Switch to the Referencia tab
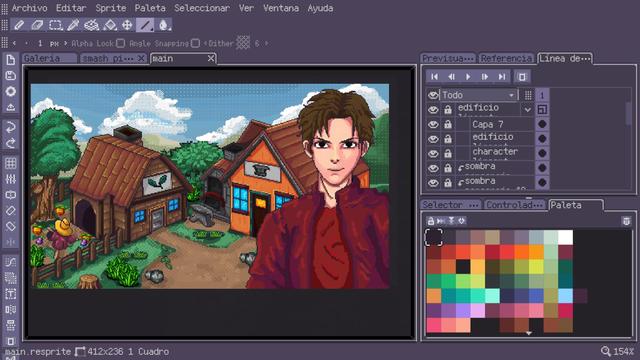This screenshot has height=360, width=640. 507,58
